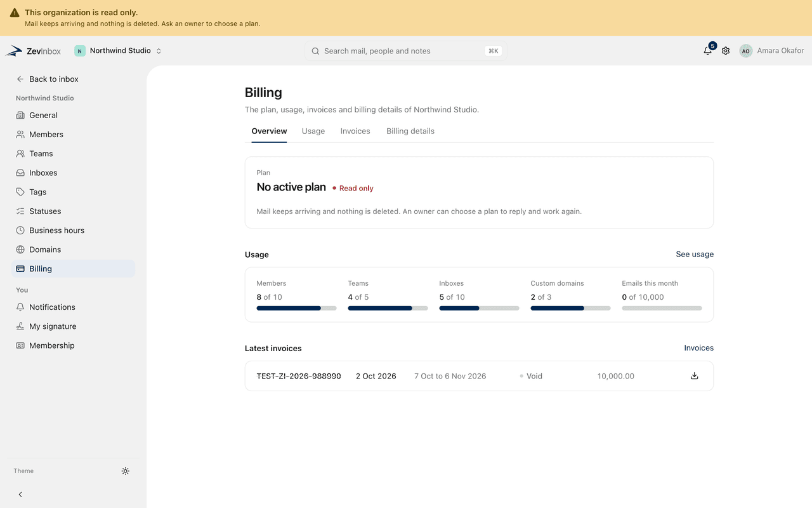Click the search magnifier icon
Image resolution: width=812 pixels, height=508 pixels.
click(x=315, y=51)
